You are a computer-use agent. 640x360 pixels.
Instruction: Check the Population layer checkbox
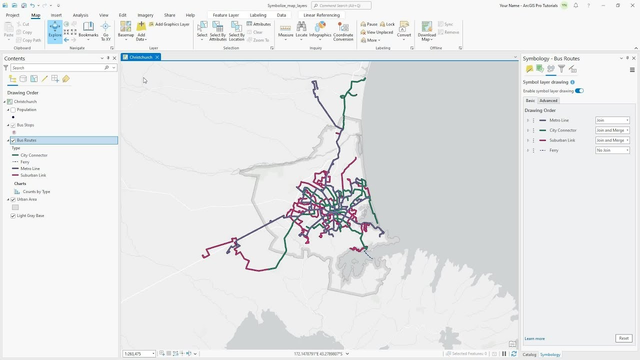point(13,110)
